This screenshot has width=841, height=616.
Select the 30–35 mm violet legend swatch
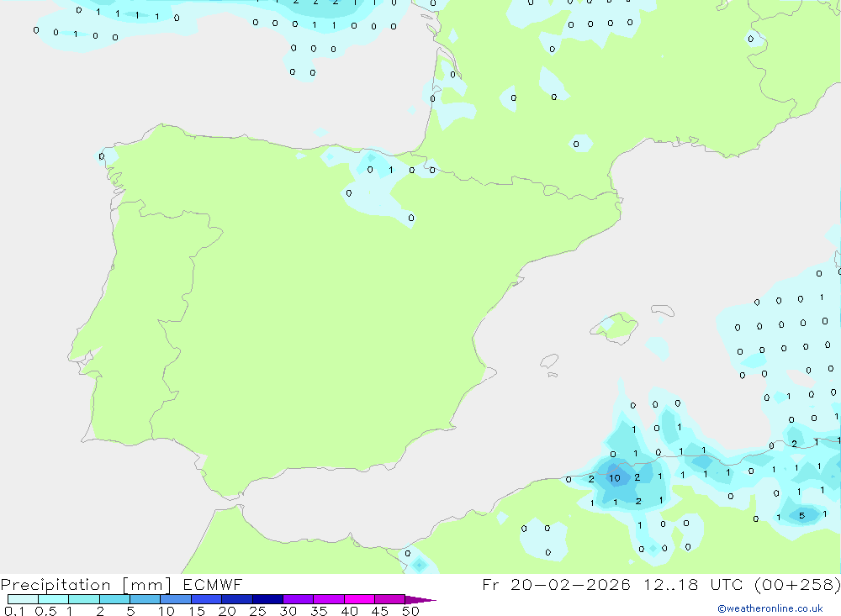(299, 599)
